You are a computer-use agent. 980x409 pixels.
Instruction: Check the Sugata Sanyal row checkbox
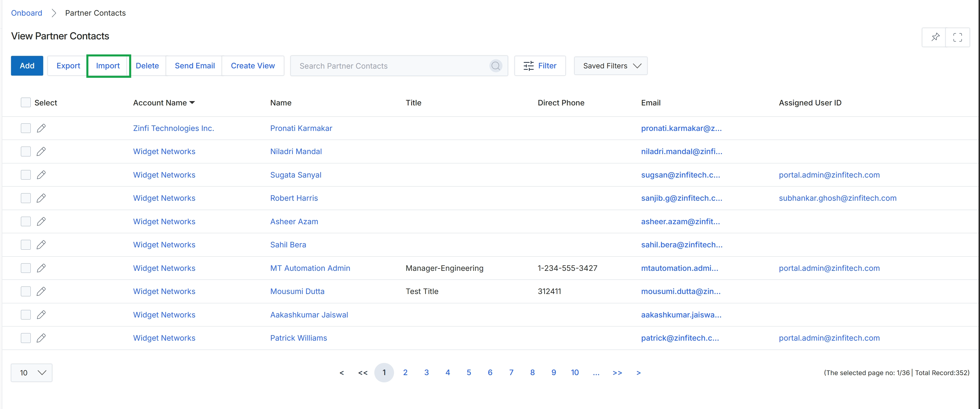pyautogui.click(x=26, y=175)
